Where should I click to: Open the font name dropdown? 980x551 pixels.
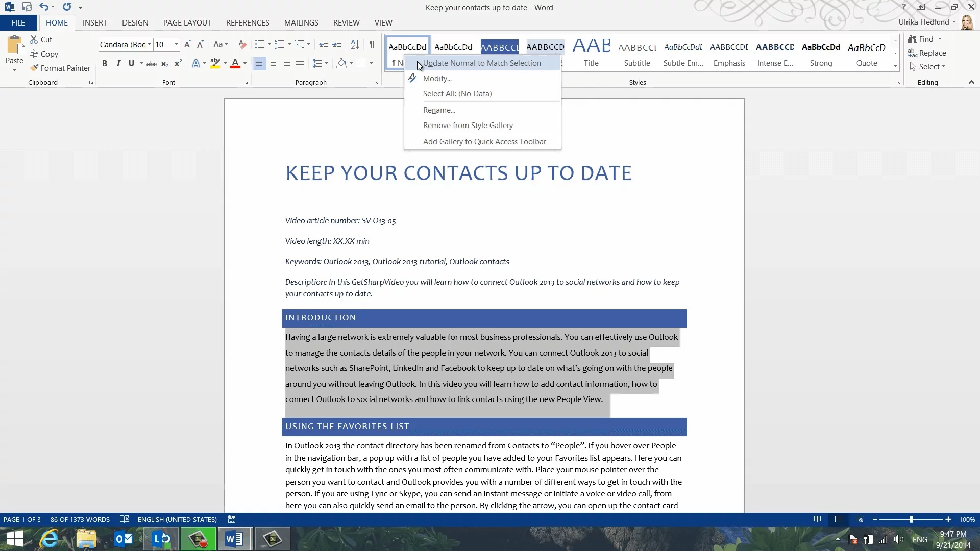(x=150, y=45)
